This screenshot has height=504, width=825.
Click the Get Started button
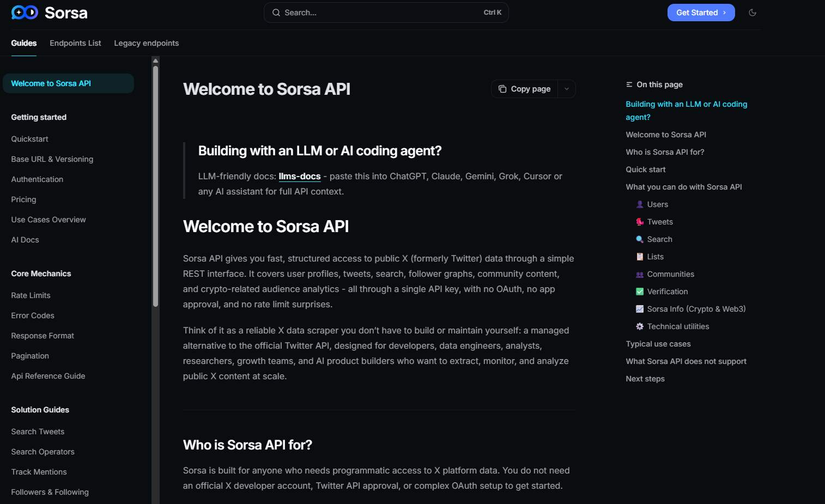tap(701, 13)
